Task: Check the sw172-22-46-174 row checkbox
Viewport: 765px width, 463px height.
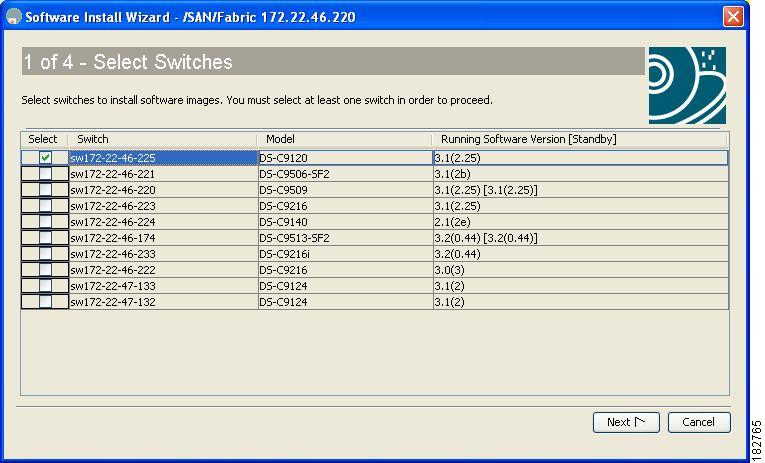Action: pos(45,238)
